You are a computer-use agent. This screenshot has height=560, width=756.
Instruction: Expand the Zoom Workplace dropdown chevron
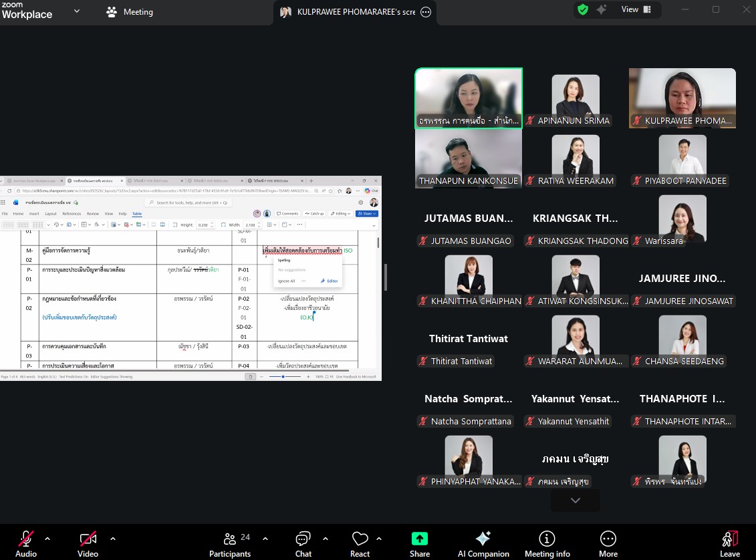(77, 11)
